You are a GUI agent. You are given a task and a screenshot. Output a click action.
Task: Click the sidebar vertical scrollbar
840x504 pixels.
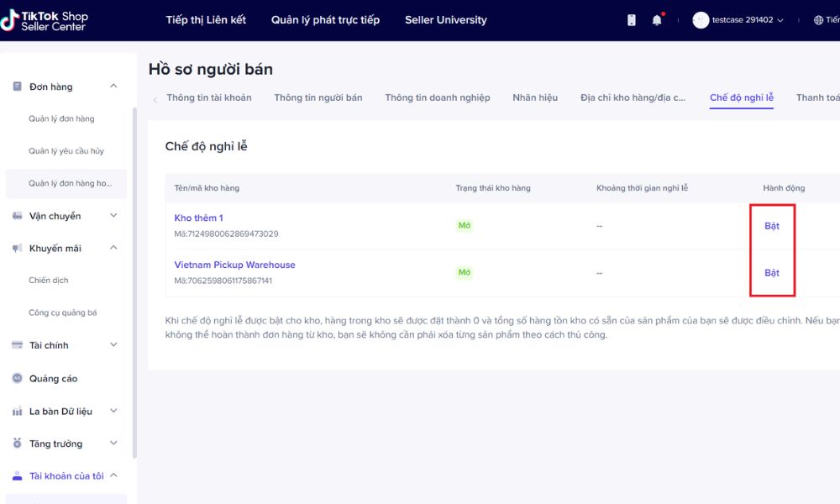click(x=134, y=283)
